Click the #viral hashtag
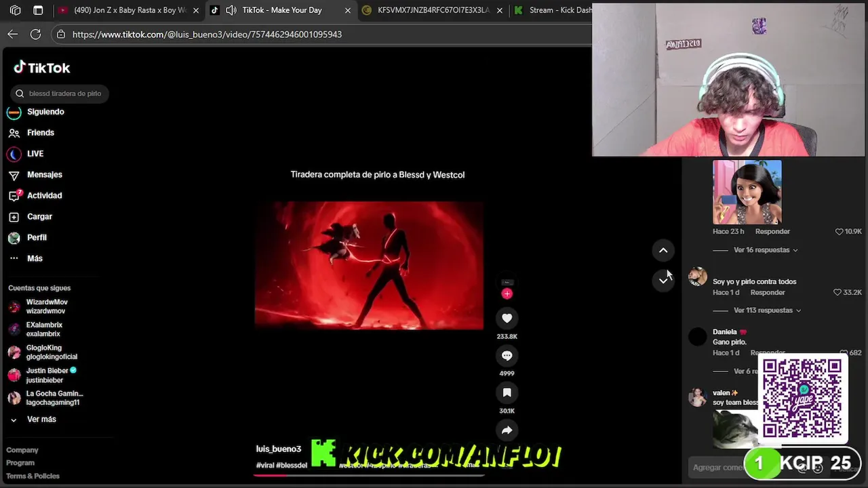Image resolution: width=868 pixels, height=488 pixels. click(264, 466)
